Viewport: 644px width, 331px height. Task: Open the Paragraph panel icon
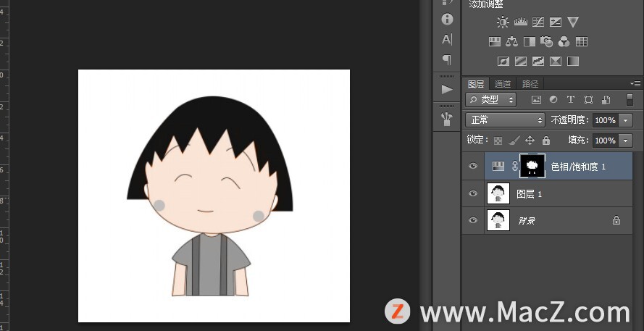(x=447, y=60)
